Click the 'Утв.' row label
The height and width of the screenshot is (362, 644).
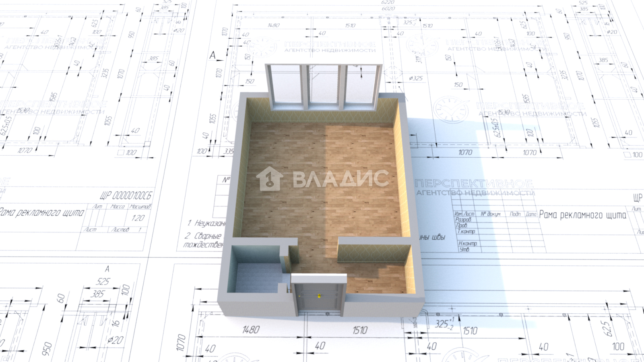point(464,249)
